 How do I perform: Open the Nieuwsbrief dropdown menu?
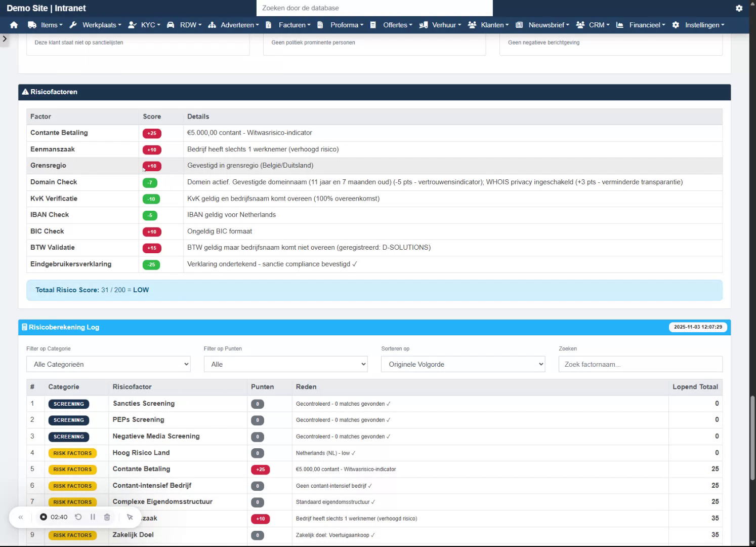click(x=549, y=25)
